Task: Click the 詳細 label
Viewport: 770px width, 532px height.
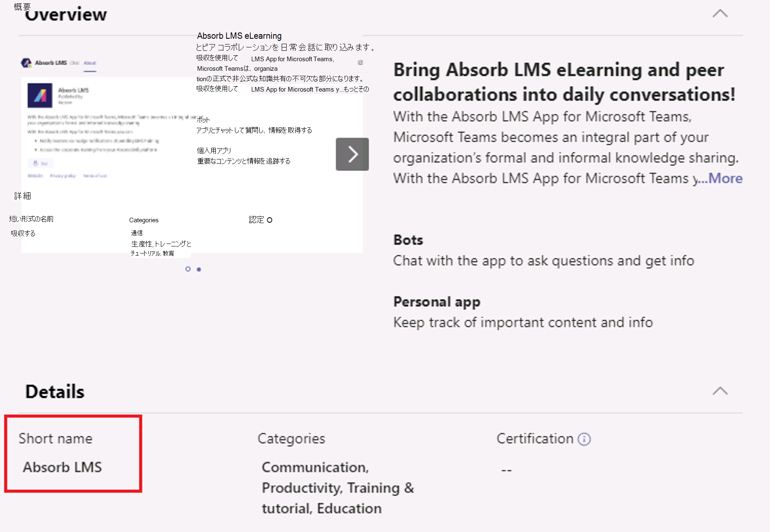Action: point(22,196)
